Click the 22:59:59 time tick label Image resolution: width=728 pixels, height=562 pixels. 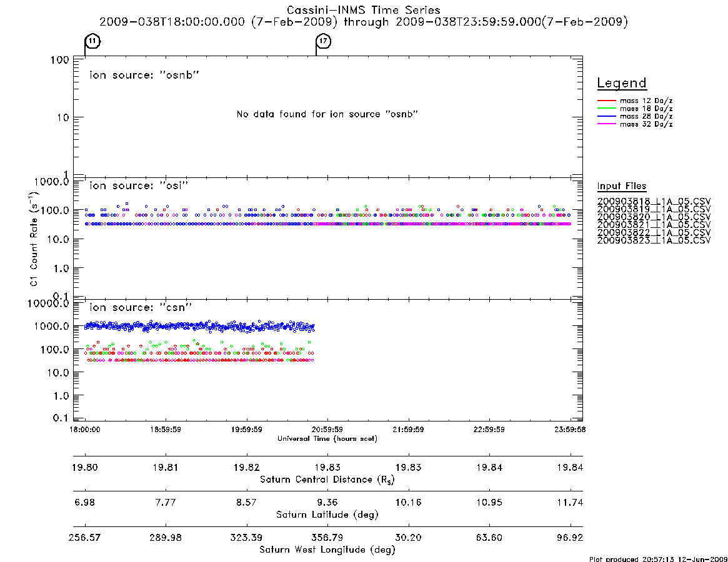point(489,430)
